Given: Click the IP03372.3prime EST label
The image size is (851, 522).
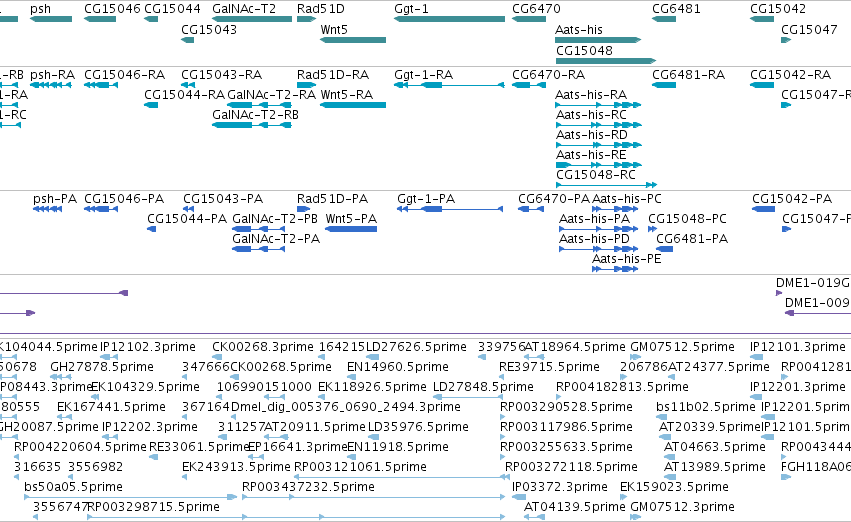Looking at the screenshot, I should pos(560,487).
